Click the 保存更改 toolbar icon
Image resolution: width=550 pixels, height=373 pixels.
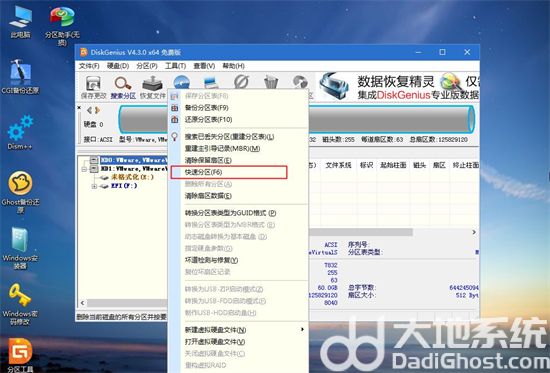click(x=93, y=87)
